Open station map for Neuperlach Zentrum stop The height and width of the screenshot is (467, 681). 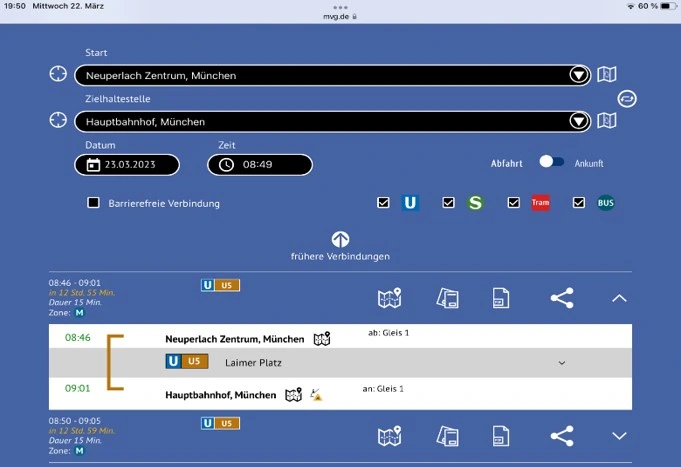click(x=322, y=339)
